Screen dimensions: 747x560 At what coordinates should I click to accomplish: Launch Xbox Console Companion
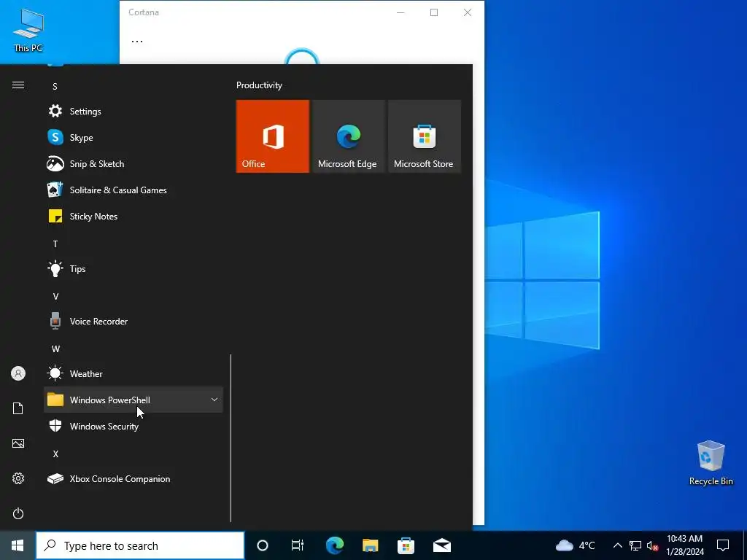(x=133, y=478)
